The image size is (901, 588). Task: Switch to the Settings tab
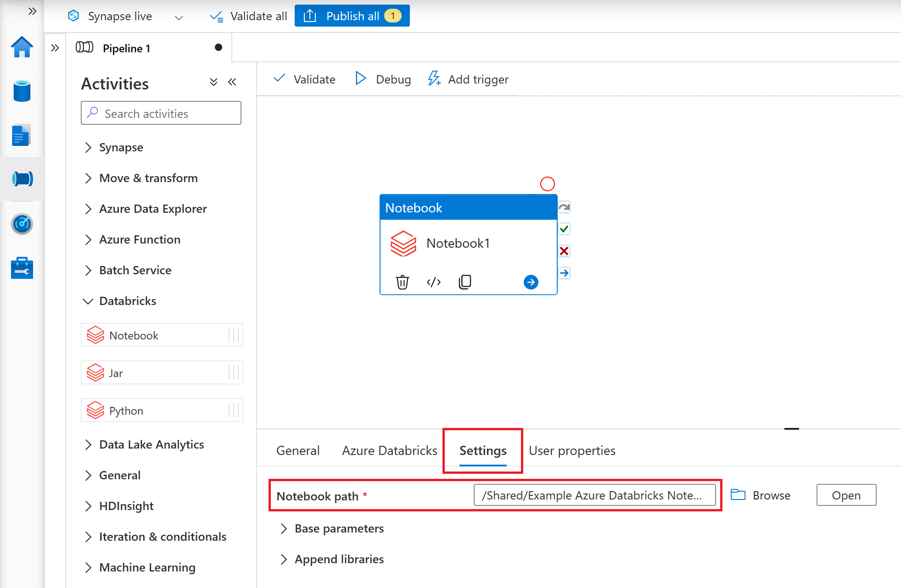[x=483, y=450]
